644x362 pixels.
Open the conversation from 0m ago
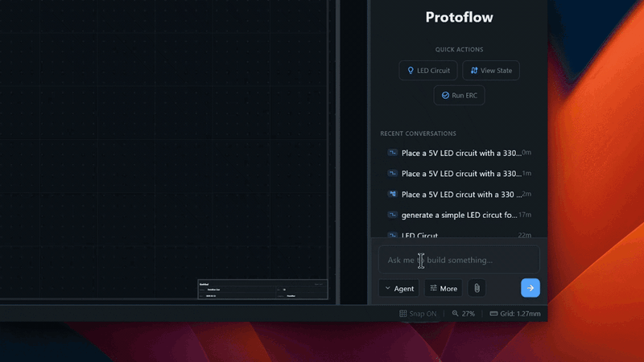coord(459,153)
